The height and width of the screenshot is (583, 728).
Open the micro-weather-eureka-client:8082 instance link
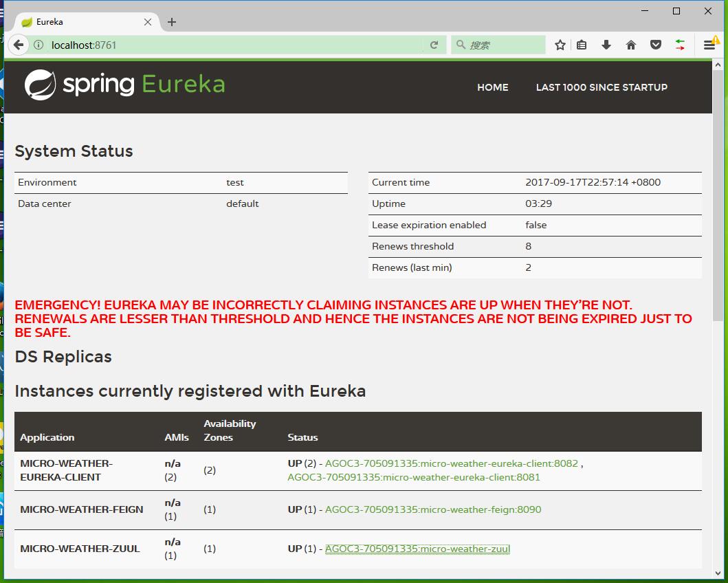click(x=452, y=463)
